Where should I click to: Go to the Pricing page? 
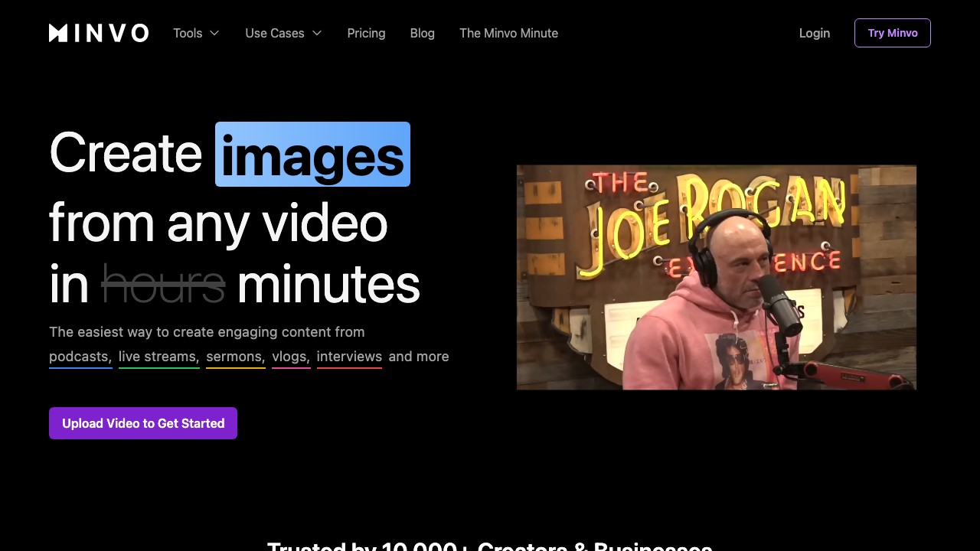click(366, 33)
